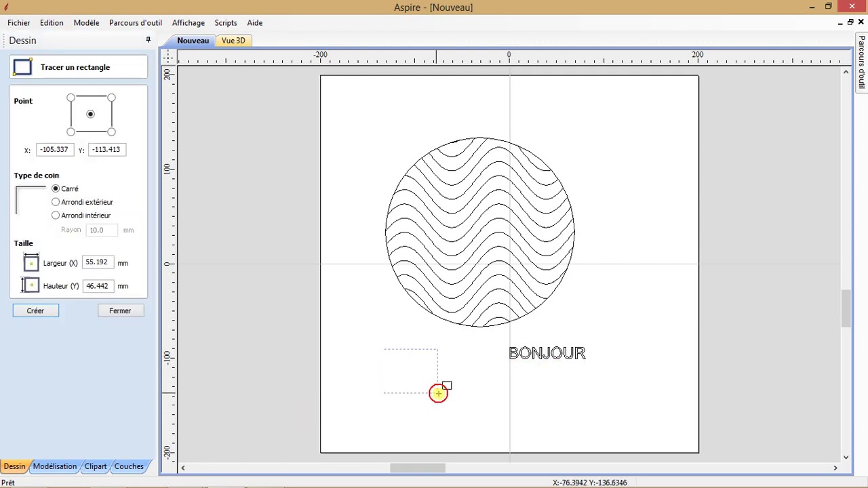Image resolution: width=868 pixels, height=488 pixels.
Task: Restore the inner document window
Action: 850,22
